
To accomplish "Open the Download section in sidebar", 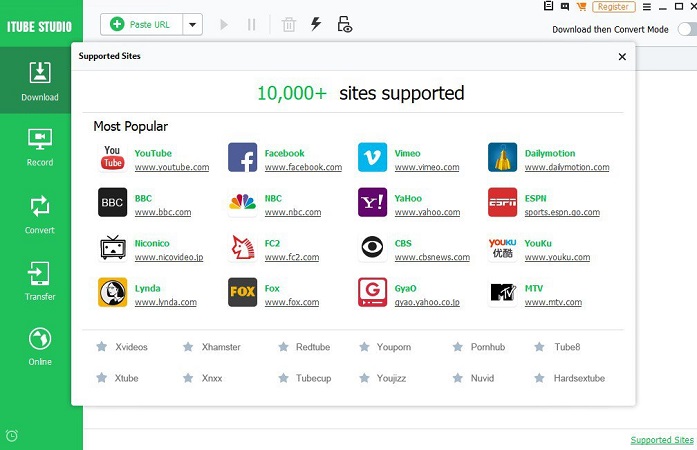I will tap(40, 80).
